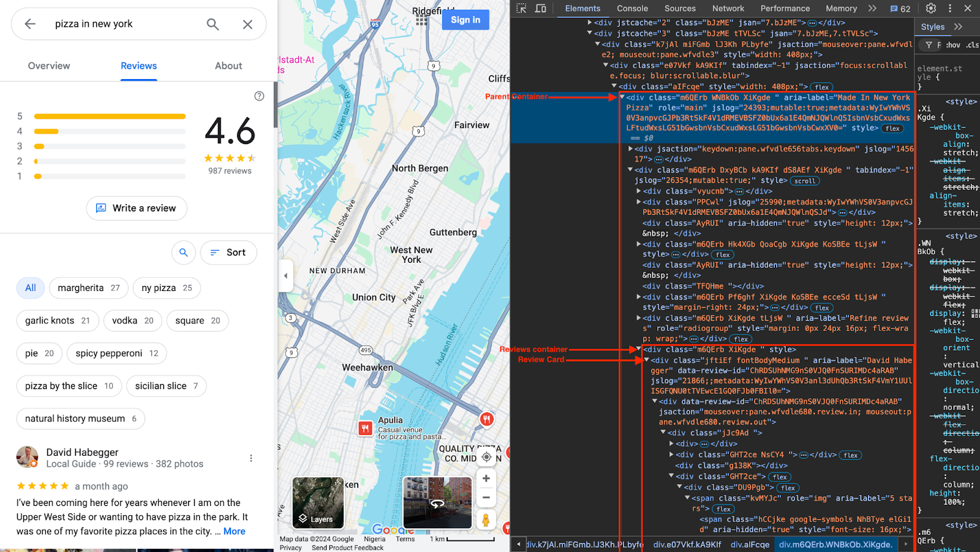Go back using the search bar arrow

[30, 24]
